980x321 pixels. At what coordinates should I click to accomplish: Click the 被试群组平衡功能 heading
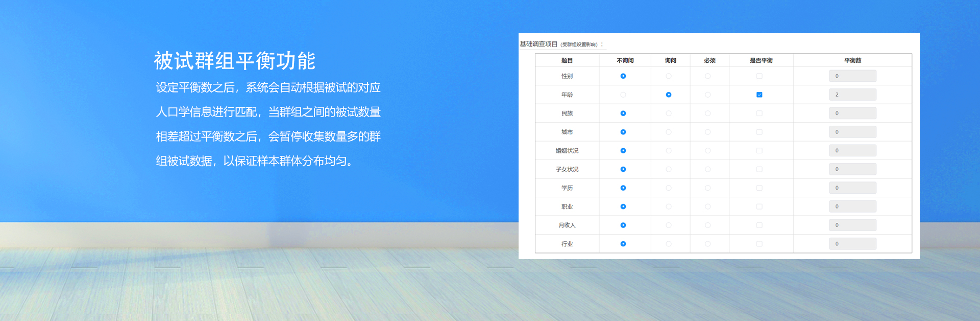(235, 61)
